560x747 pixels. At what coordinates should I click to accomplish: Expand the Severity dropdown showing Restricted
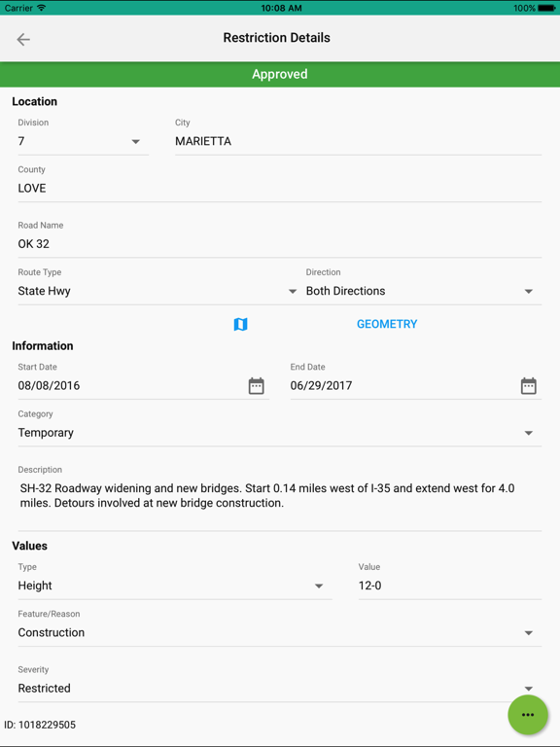(280, 689)
